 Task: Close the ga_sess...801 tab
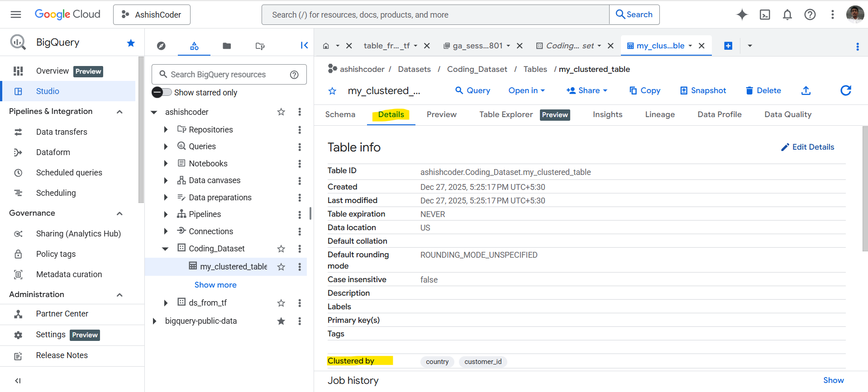click(x=520, y=46)
